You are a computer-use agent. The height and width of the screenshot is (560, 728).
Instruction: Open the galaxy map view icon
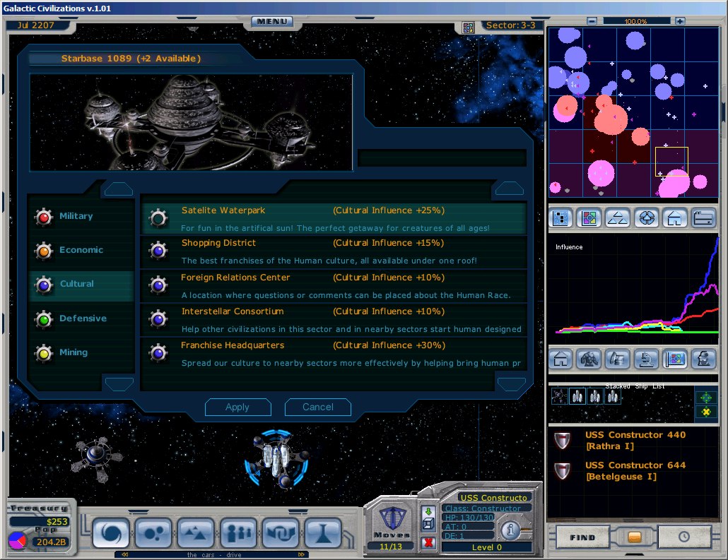(111, 532)
